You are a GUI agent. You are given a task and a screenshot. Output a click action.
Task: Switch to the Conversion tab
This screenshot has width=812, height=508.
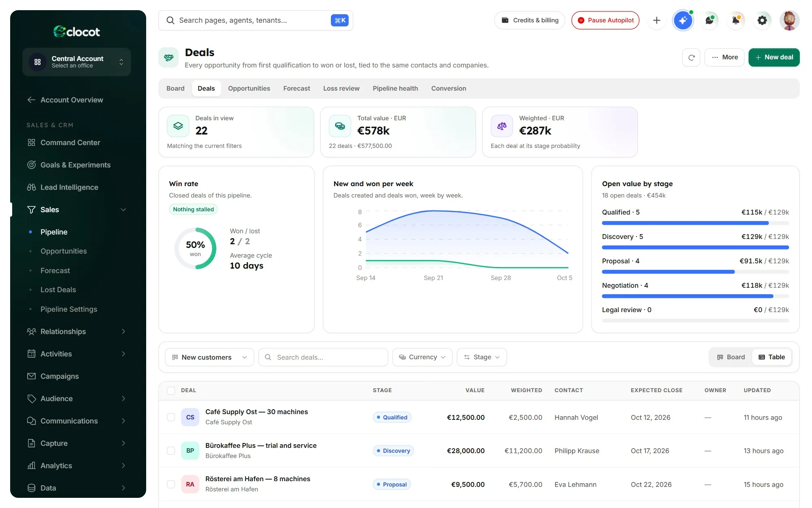449,89
